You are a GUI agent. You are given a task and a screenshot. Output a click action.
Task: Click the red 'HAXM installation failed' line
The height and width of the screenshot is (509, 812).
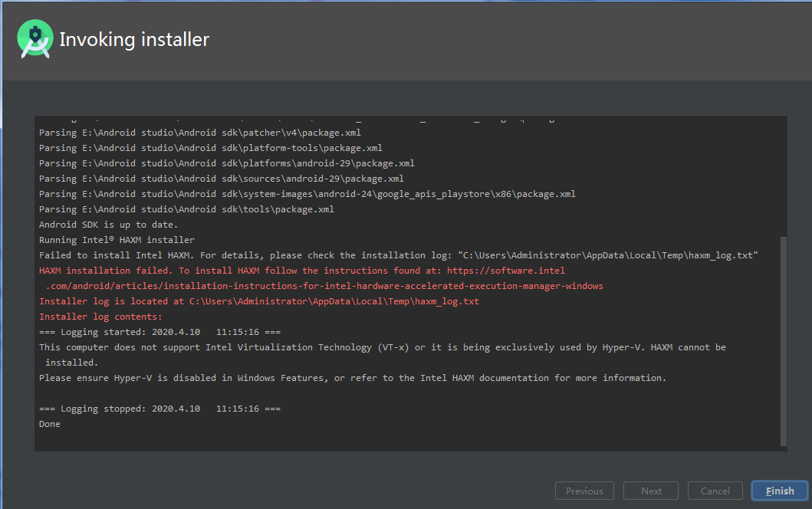coord(302,271)
